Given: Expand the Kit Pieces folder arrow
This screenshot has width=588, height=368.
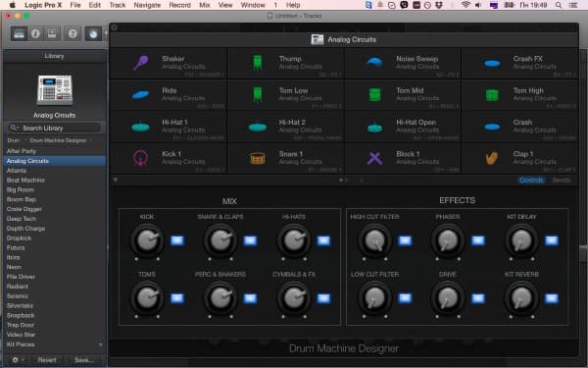Looking at the screenshot, I should click(100, 344).
